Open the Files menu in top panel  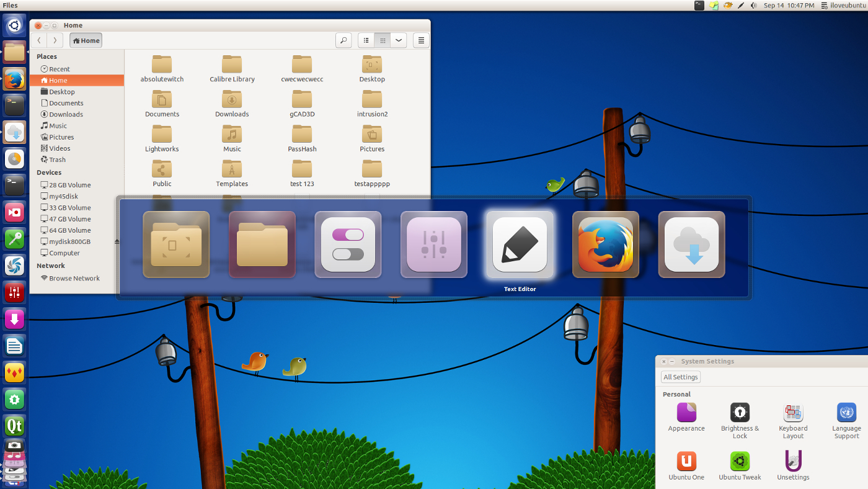coord(10,5)
